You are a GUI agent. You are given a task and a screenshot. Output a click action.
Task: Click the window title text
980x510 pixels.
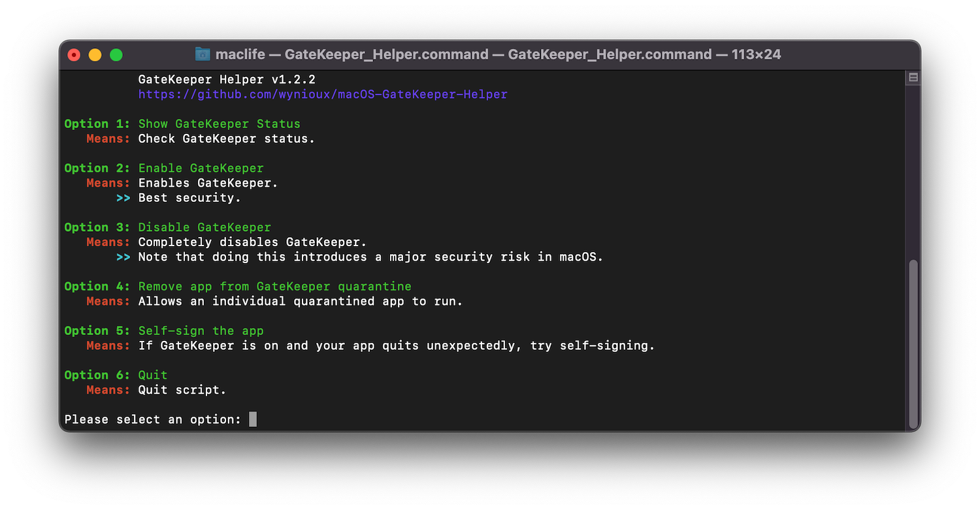(498, 54)
